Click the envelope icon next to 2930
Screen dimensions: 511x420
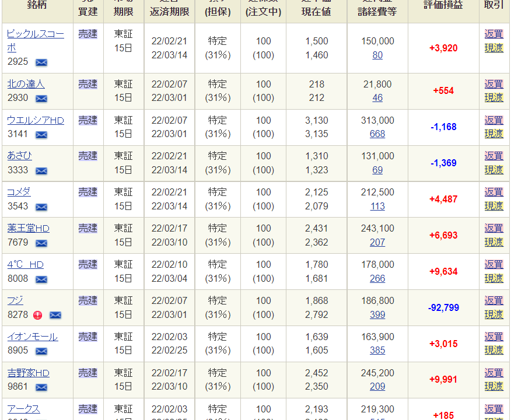[x=41, y=99]
